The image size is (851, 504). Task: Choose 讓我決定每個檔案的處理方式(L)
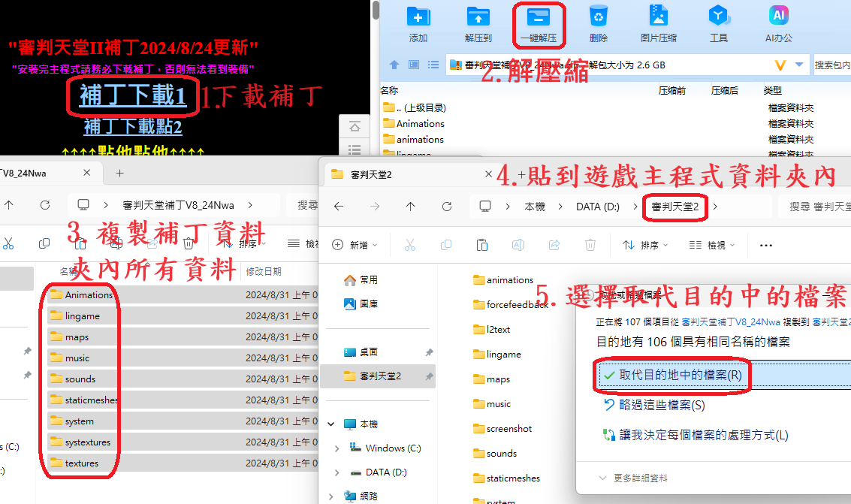(x=696, y=435)
